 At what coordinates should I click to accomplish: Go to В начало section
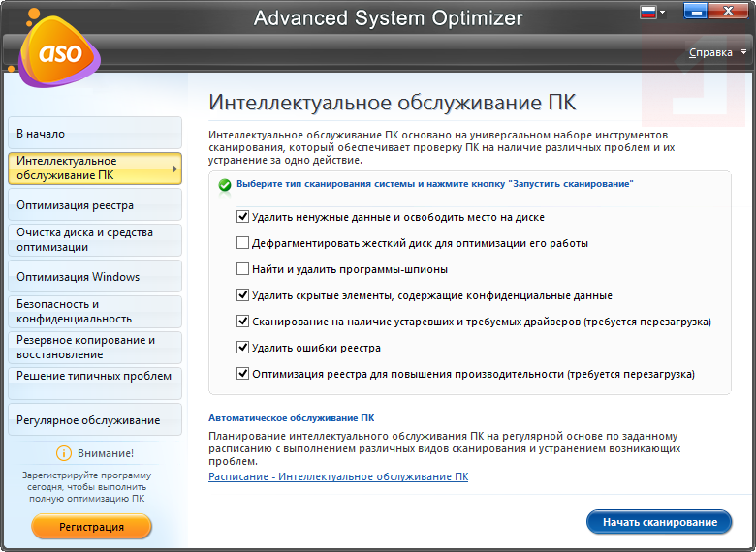(x=95, y=134)
